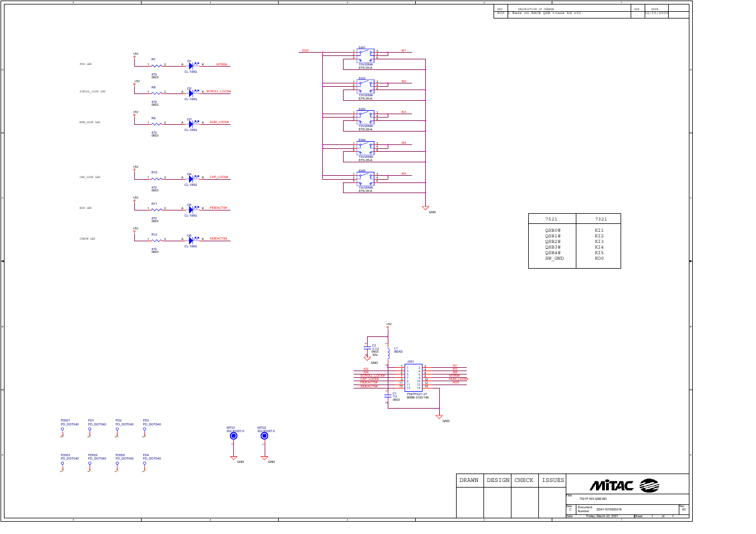Viewport: 756px width, 534px height.
Task: Select fiducial FD4 symbol
Action: [x=145, y=466]
